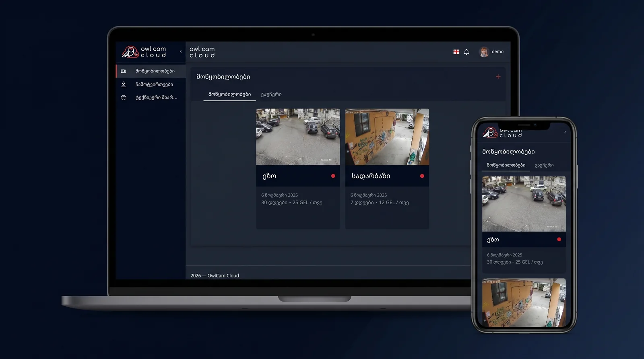Open the graffiti entrance camera thumbnail on phone
This screenshot has width=644, height=359.
coord(524,303)
